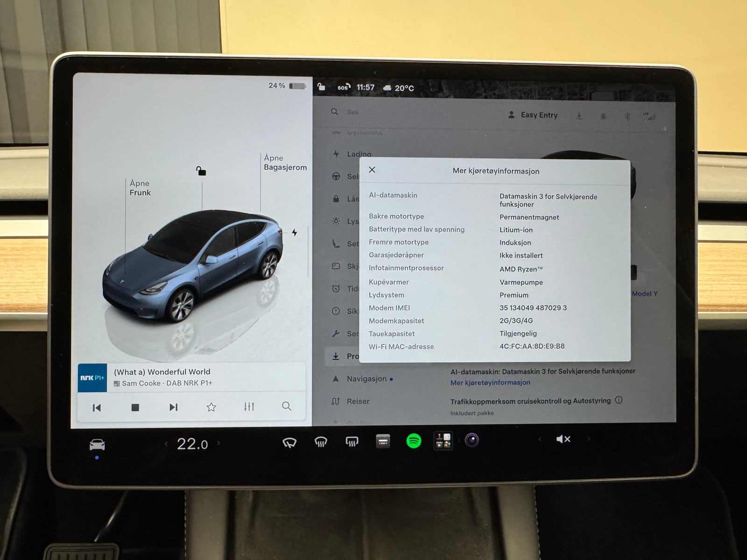Tap the SOS status icon
747x560 pixels.
344,87
